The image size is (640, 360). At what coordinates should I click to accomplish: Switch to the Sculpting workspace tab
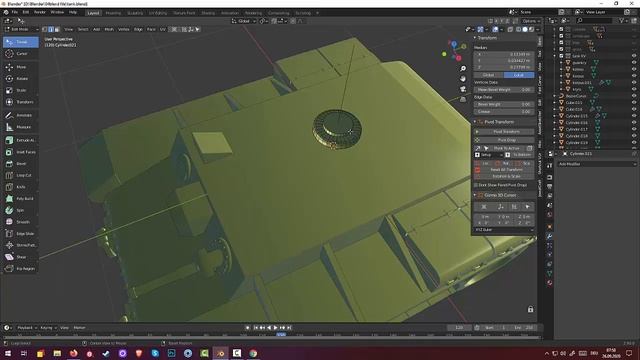tap(135, 13)
